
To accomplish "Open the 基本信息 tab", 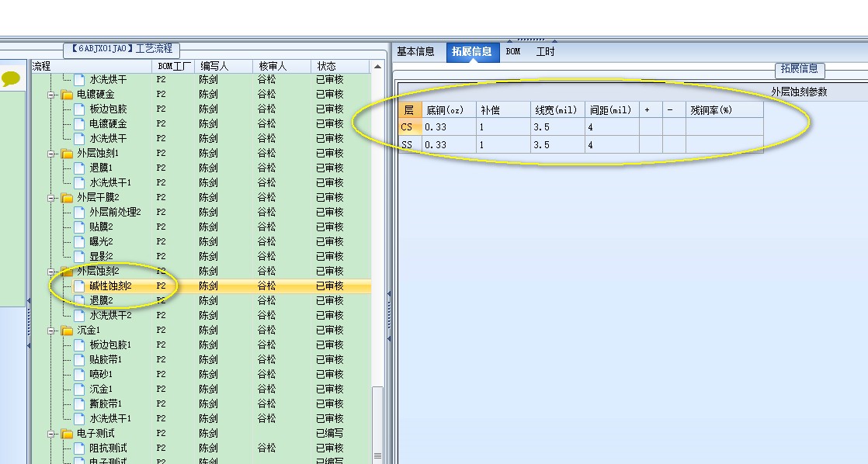I will tap(415, 51).
